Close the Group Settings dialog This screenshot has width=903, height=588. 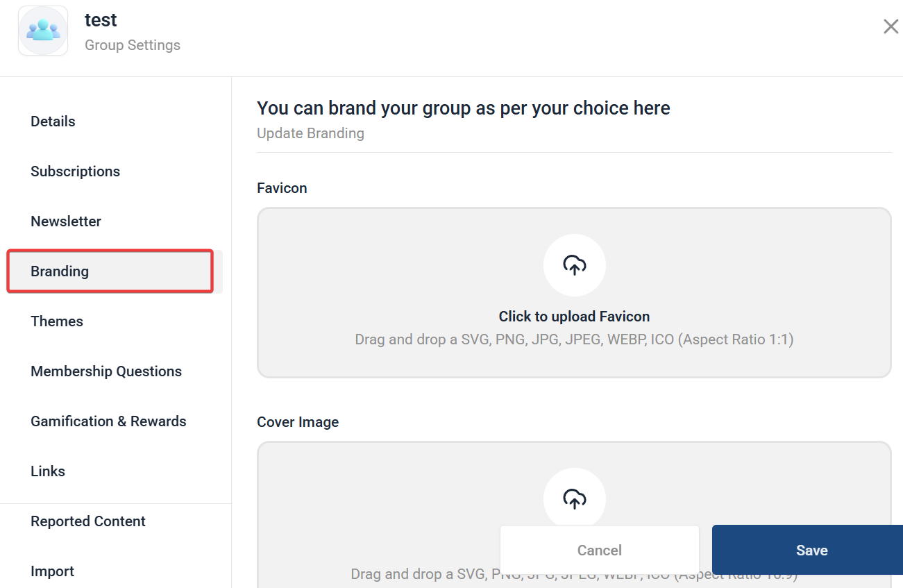(891, 27)
